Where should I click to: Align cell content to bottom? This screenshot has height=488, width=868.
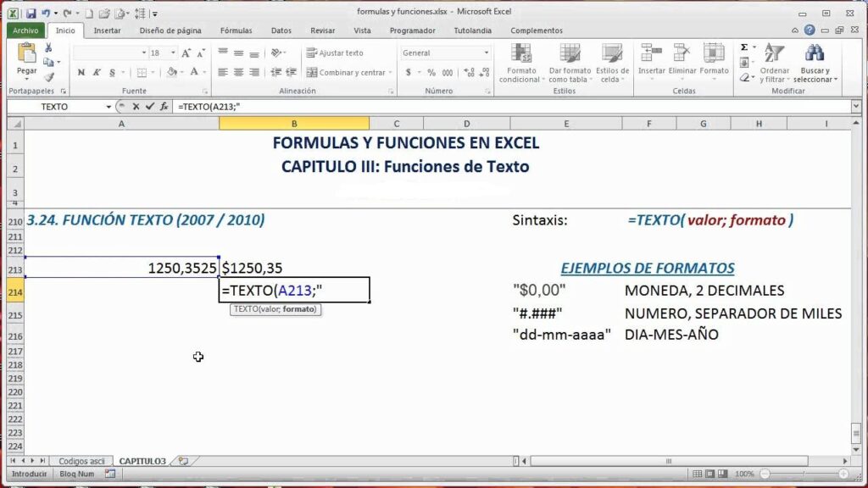[254, 53]
